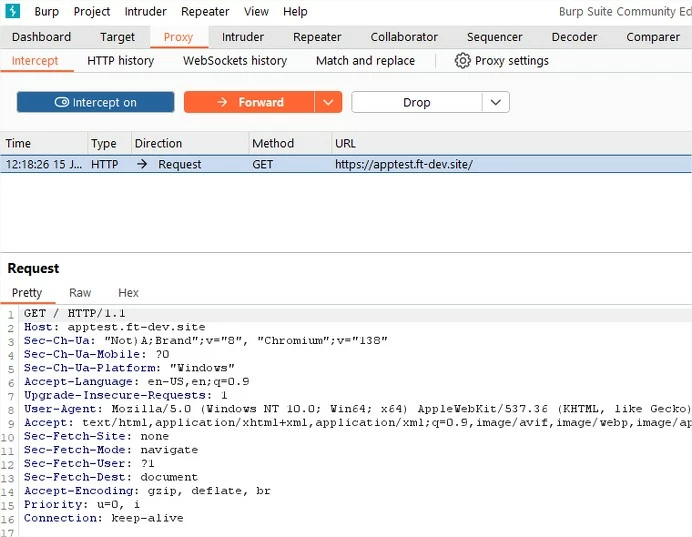This screenshot has width=692, height=537.
Task: Select the Intercept sub-tab
Action: (x=35, y=61)
